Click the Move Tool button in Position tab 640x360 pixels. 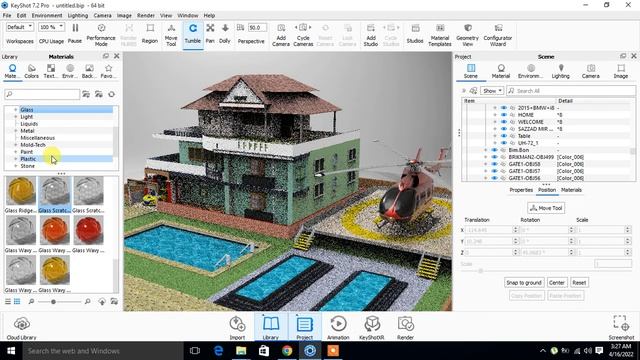click(x=546, y=208)
